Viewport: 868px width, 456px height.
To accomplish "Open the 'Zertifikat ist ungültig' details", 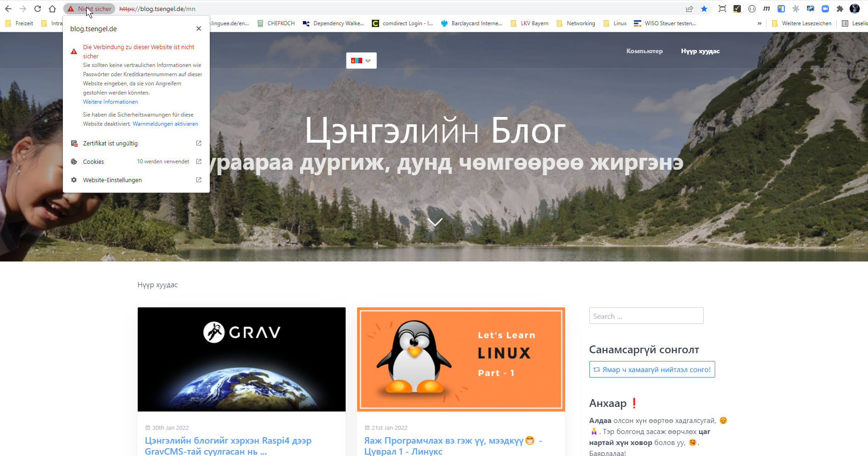I will tap(136, 143).
